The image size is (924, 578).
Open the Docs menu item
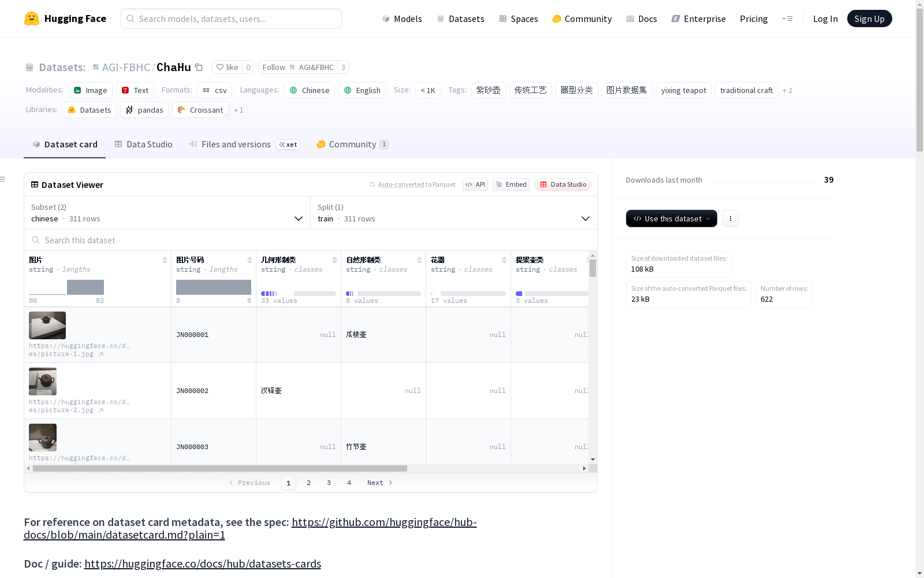point(642,18)
